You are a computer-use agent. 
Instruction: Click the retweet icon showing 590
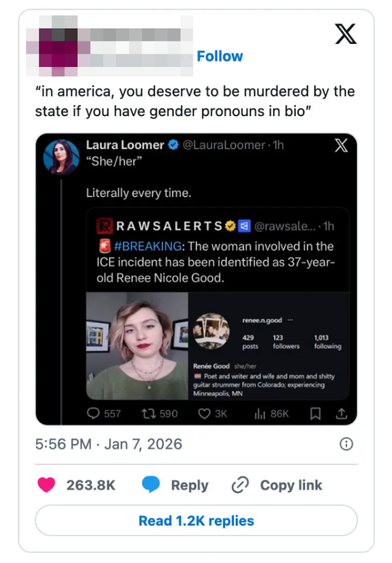148,414
